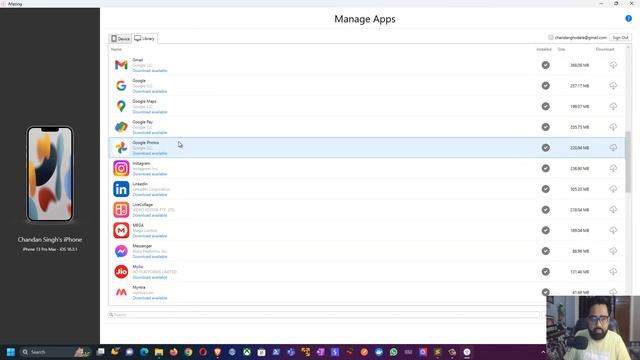
Task: Click the MyJio app icon
Action: (x=121, y=271)
